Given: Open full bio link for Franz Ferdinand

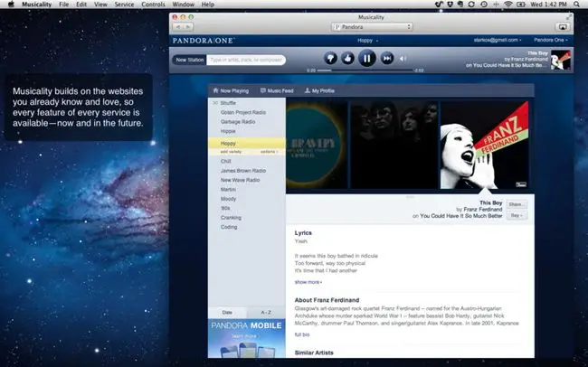Looking at the screenshot, I should click(302, 334).
